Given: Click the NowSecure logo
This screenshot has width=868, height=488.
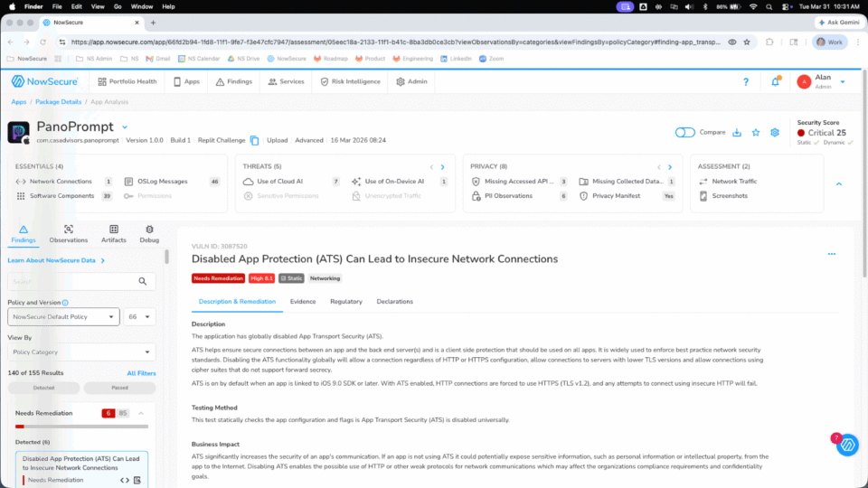Looking at the screenshot, I should (x=44, y=81).
